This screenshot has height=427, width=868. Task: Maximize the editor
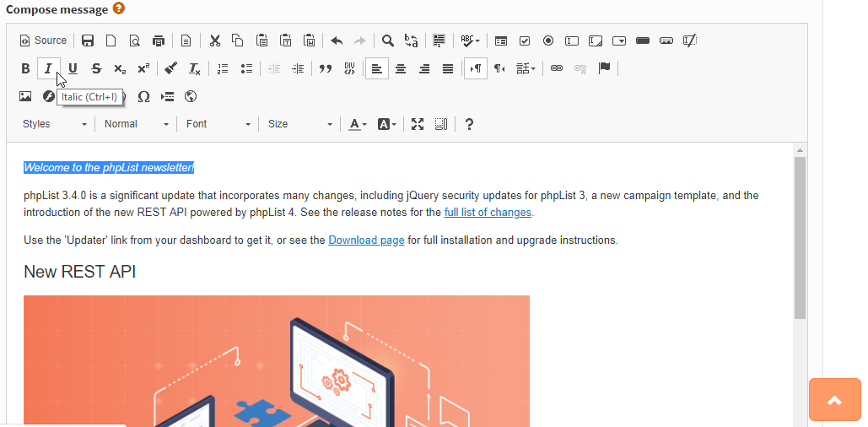[418, 124]
